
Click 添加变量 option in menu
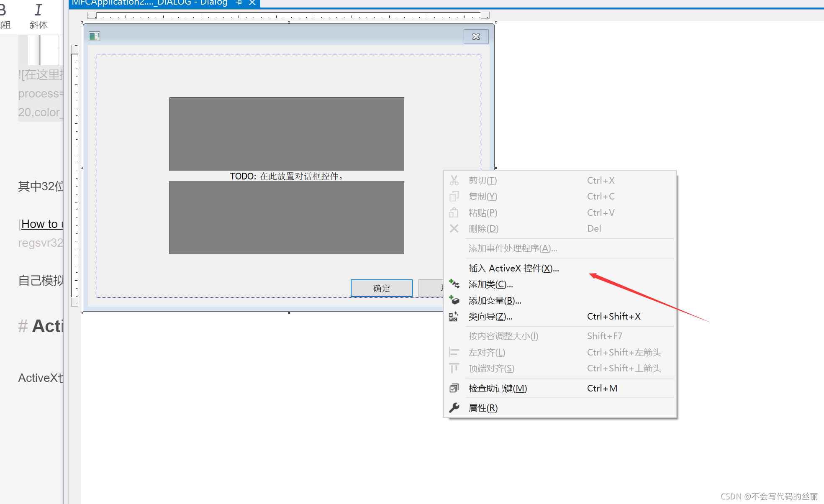[x=494, y=300]
